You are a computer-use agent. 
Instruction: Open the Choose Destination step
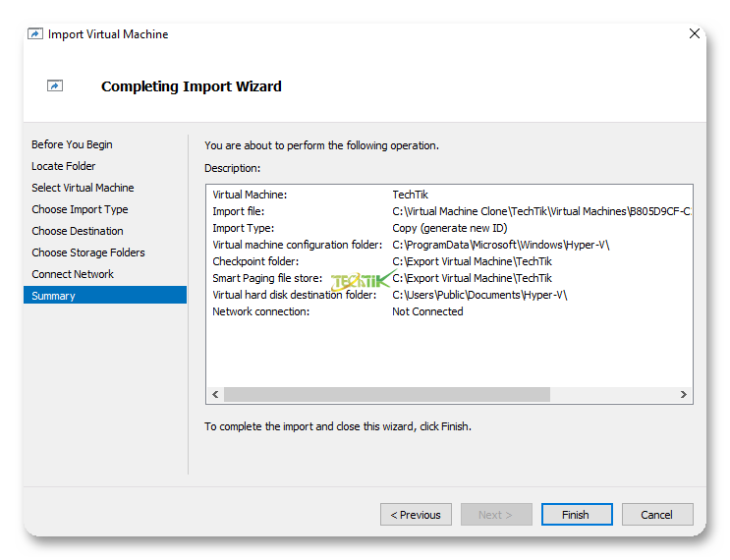pos(78,231)
